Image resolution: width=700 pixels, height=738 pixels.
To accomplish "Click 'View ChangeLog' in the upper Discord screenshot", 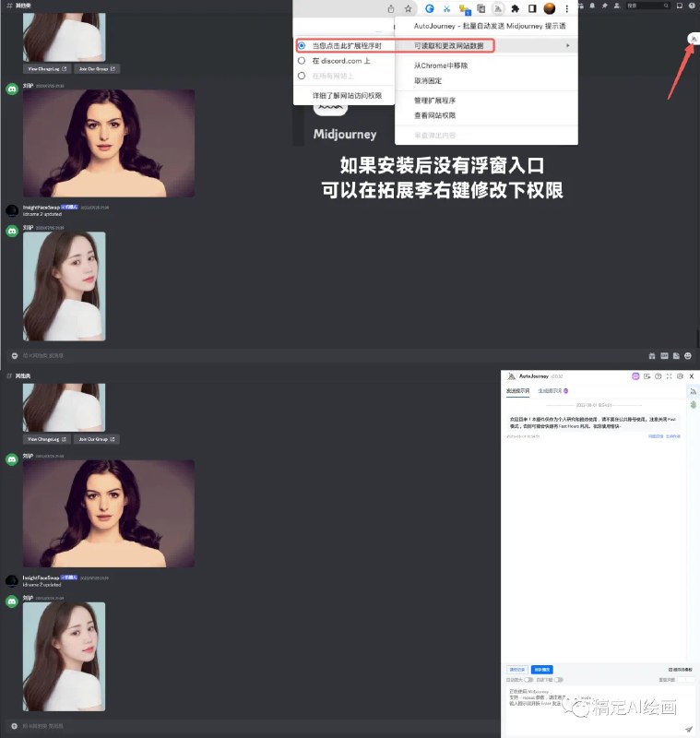I will click(x=47, y=68).
